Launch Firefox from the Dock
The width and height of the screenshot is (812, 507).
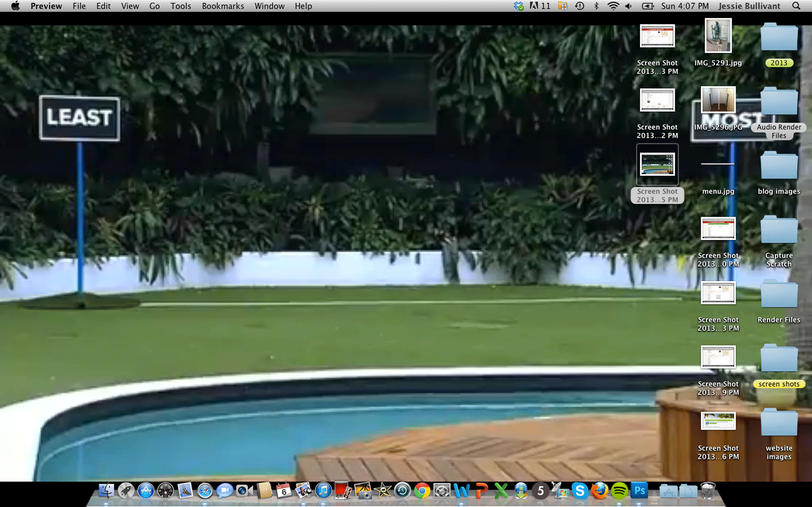tap(600, 491)
